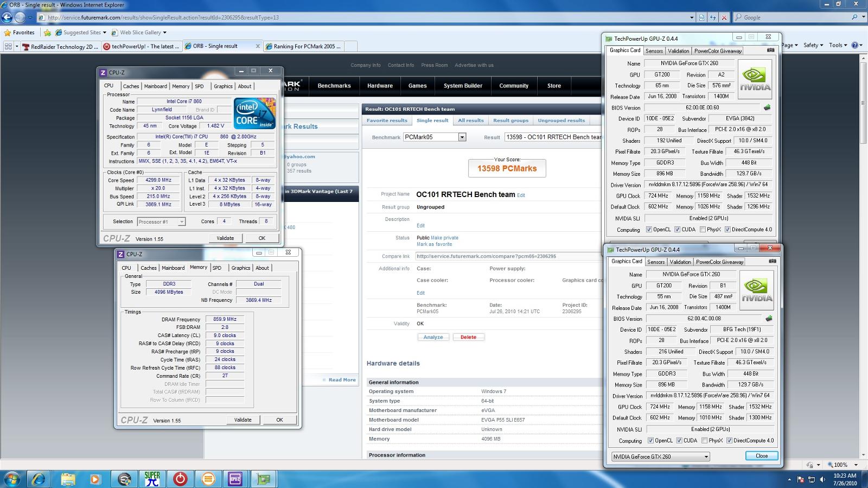
Task: Launch Windows Media Player from taskbar
Action: coord(95,479)
